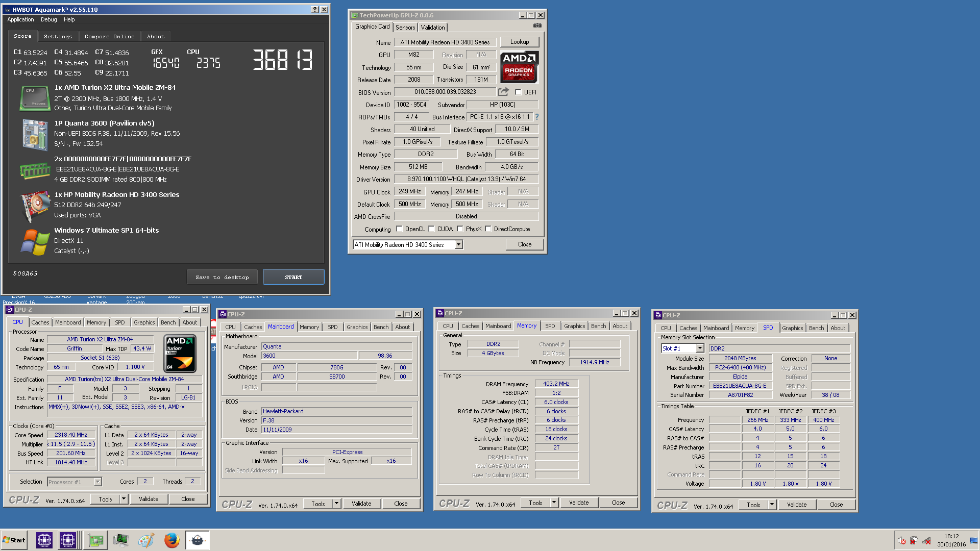The image size is (980, 551).
Task: Toggle the UEFI checkbox in GPU-Z
Action: click(x=518, y=92)
